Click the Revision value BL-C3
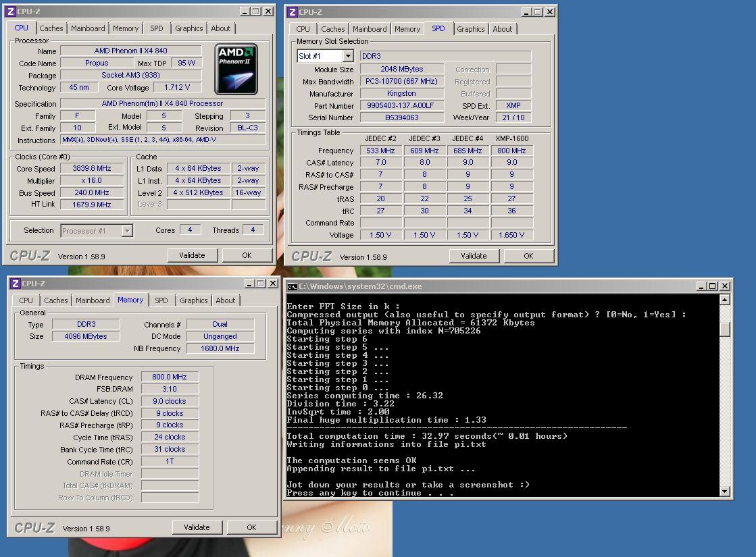This screenshot has width=756, height=557. pyautogui.click(x=248, y=128)
